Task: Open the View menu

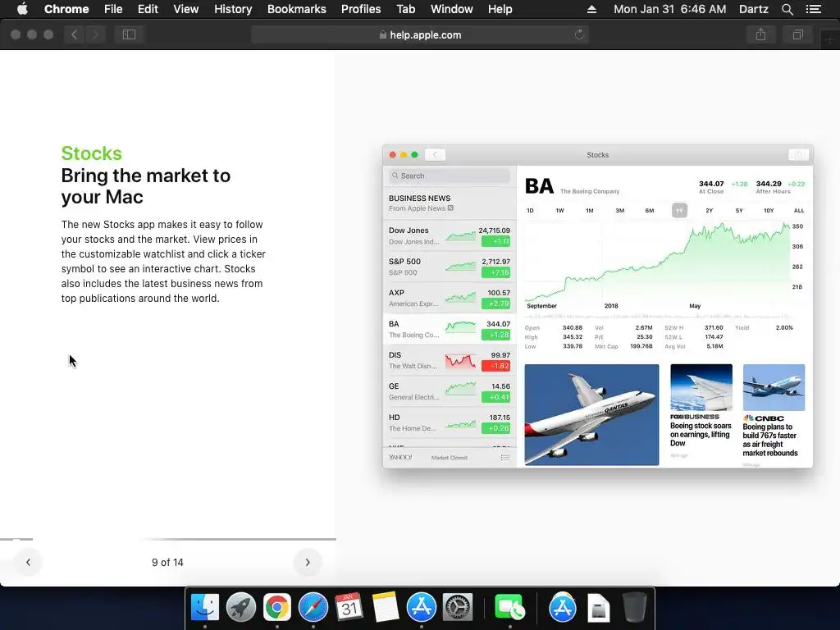Action: [186, 9]
